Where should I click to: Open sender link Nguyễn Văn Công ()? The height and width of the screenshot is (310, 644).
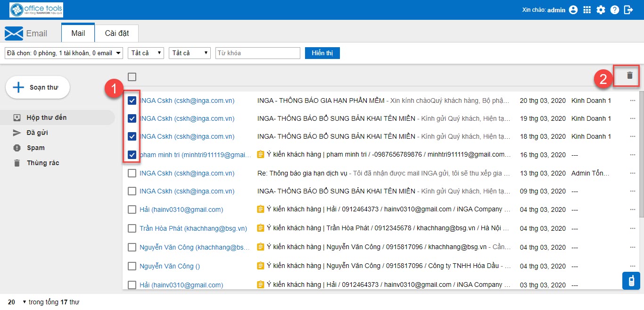pyautogui.click(x=170, y=266)
